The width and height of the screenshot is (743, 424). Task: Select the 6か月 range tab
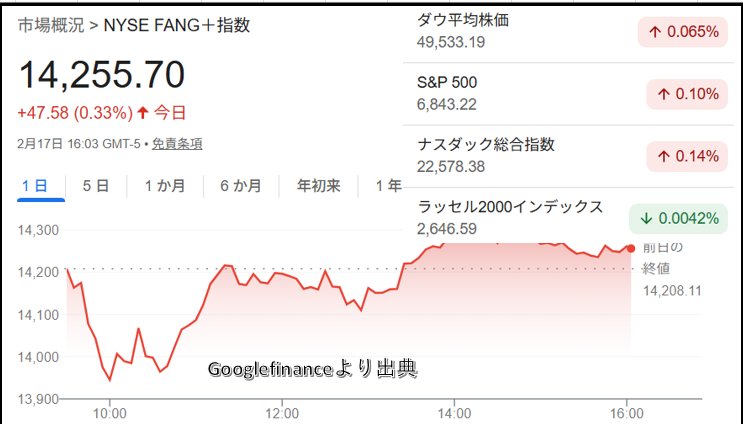pyautogui.click(x=241, y=186)
